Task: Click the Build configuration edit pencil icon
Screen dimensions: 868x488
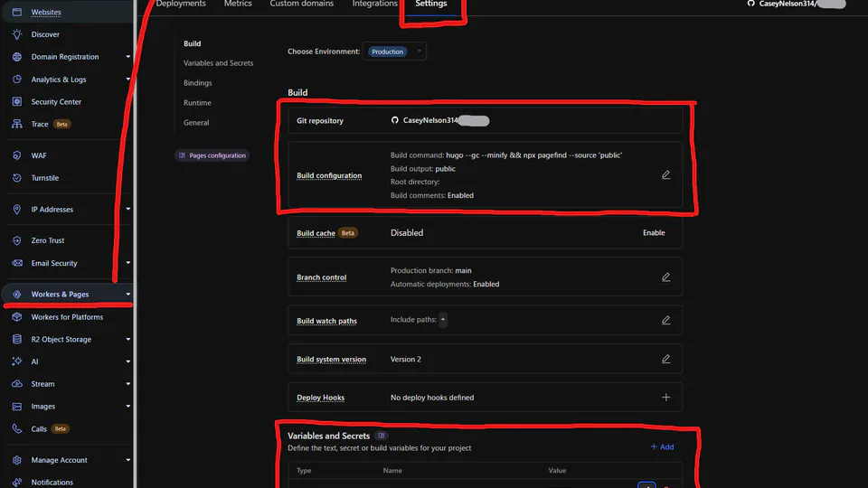Action: [x=665, y=175]
